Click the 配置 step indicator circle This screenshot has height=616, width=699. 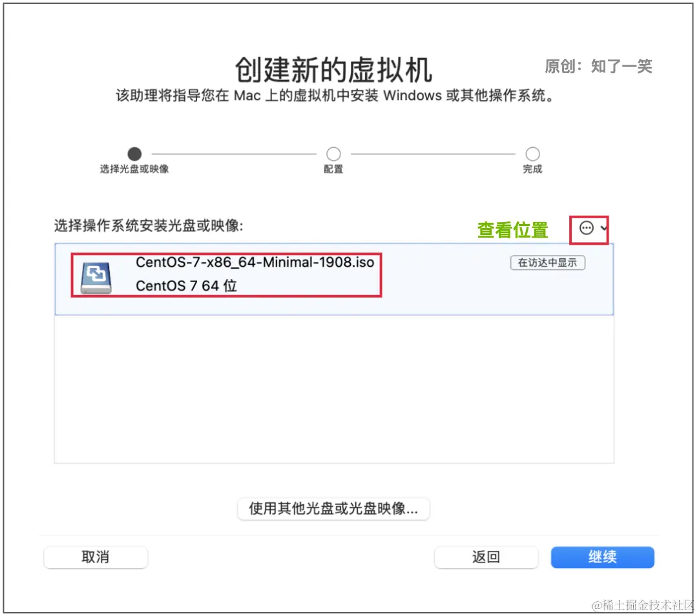coord(333,154)
